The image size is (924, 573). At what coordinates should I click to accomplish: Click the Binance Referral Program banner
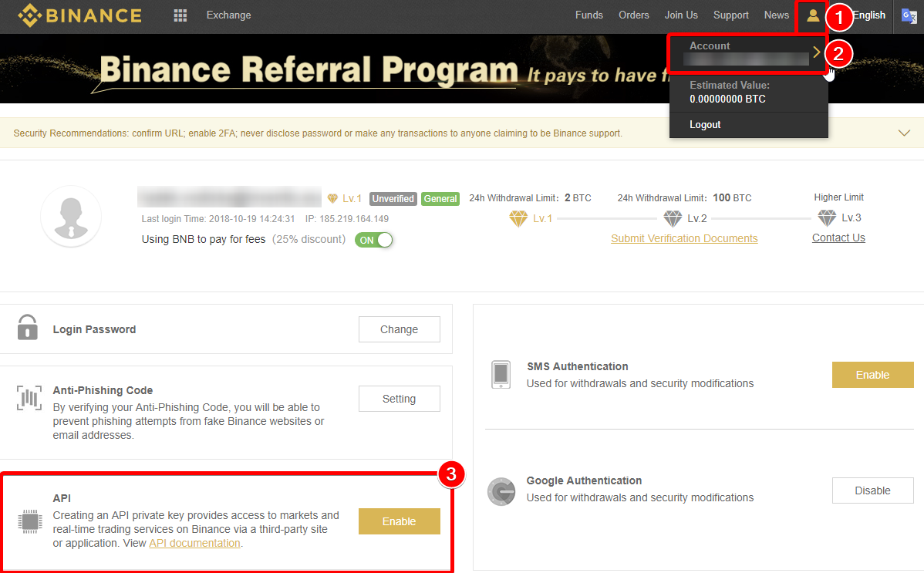point(335,69)
